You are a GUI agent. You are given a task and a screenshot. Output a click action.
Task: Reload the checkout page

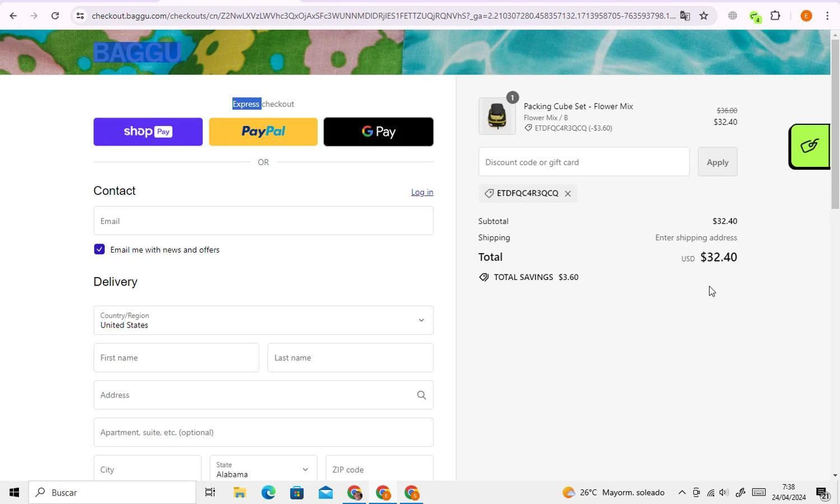pos(55,16)
